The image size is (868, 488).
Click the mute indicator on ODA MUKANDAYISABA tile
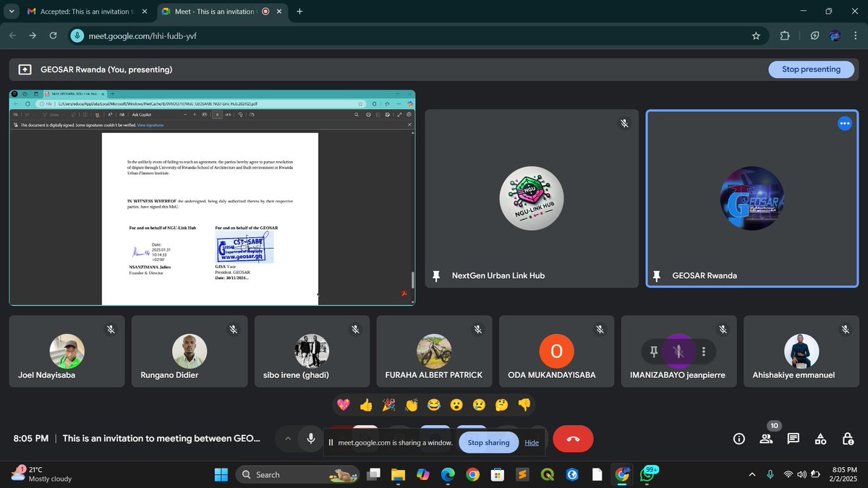(600, 329)
